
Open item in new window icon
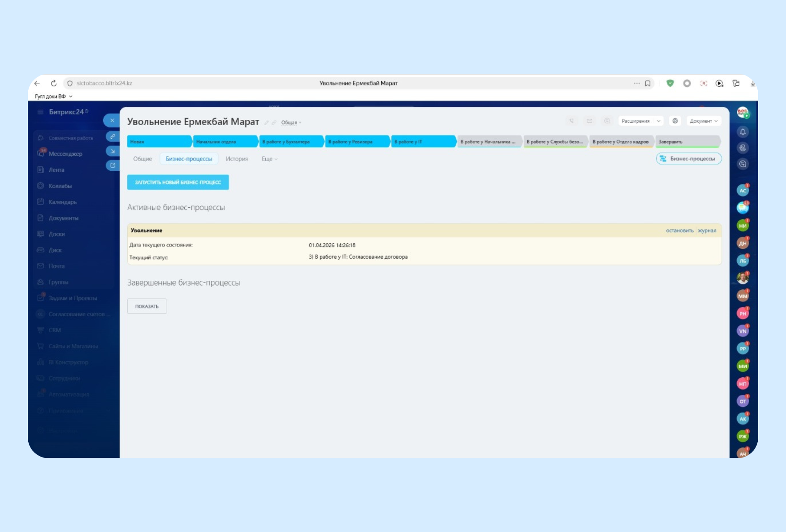pyautogui.click(x=113, y=165)
